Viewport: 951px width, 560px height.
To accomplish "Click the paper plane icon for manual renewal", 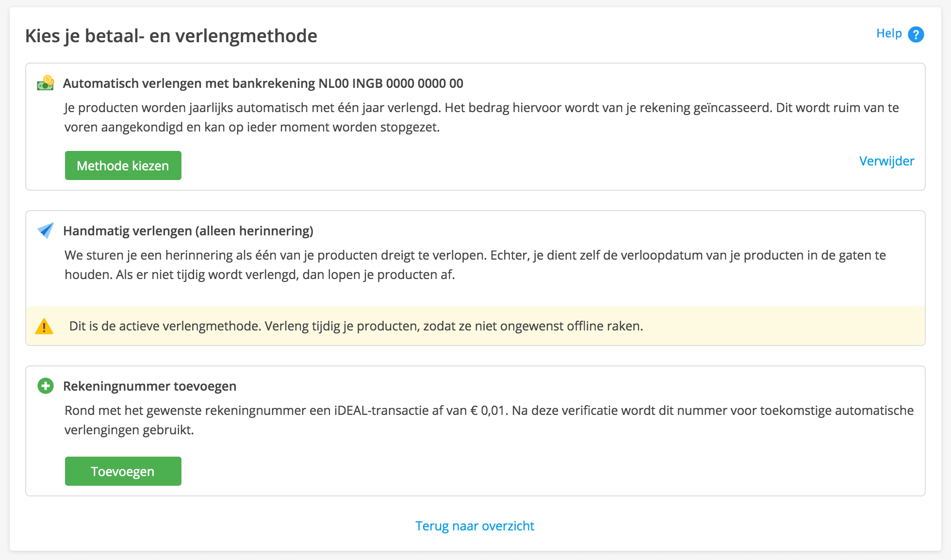I will click(x=45, y=231).
